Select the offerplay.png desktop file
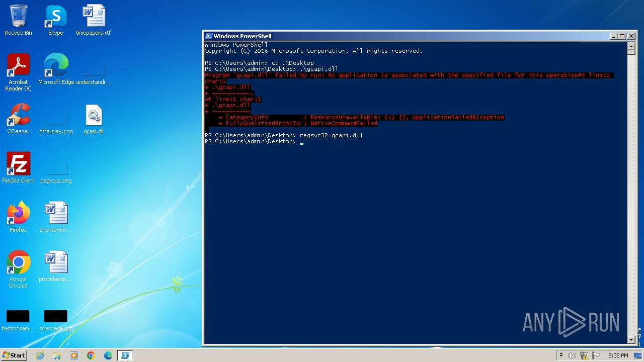 (56, 122)
